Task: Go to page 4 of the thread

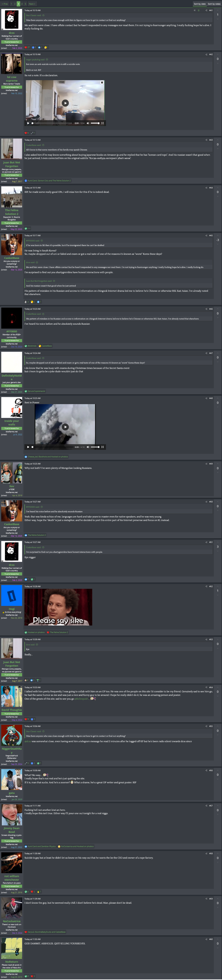Action: tap(22, 4)
